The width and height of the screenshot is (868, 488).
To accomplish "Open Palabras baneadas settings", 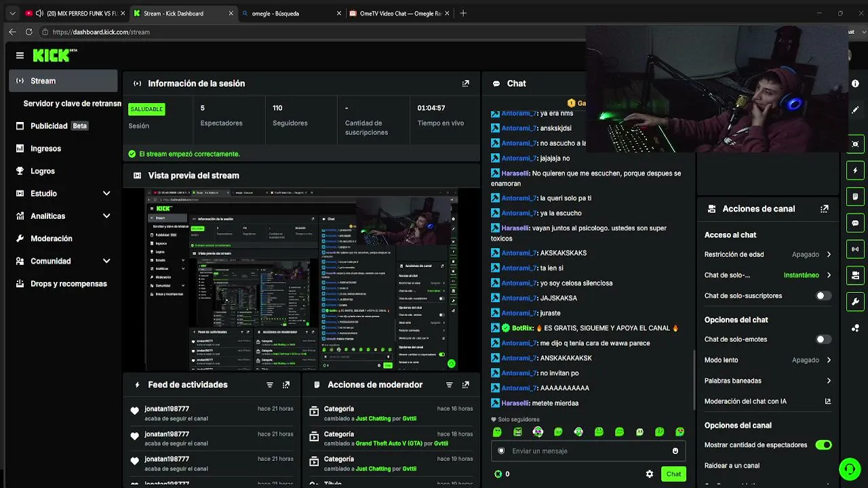I will tap(768, 381).
